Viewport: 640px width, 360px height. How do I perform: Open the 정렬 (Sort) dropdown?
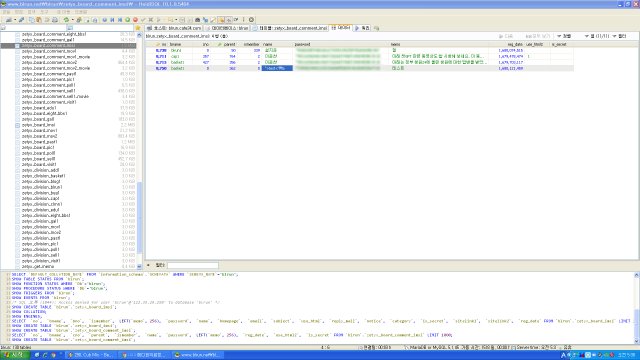tap(564, 36)
